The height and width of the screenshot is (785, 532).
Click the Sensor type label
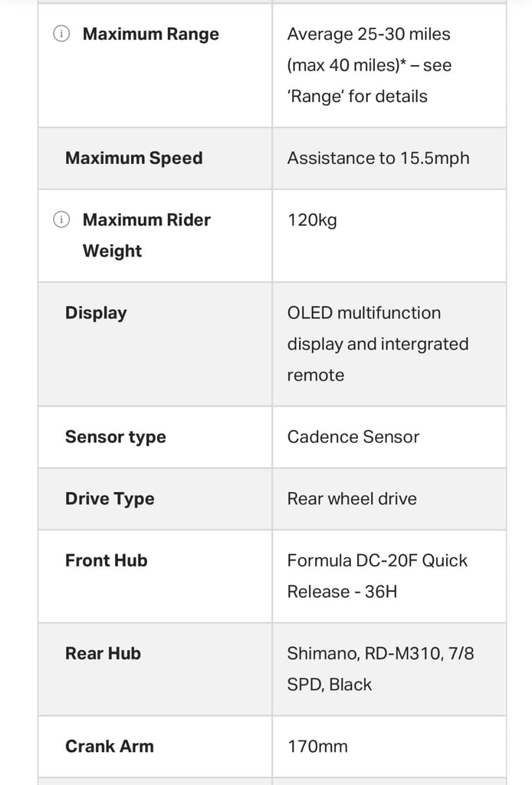pyautogui.click(x=116, y=437)
